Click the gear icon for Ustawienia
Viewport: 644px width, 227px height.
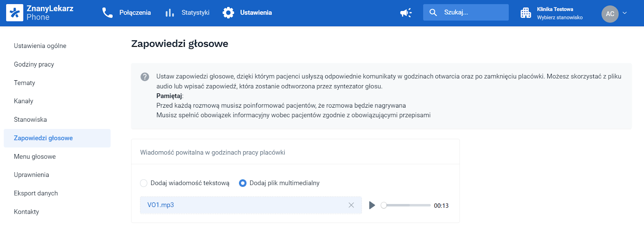point(228,13)
